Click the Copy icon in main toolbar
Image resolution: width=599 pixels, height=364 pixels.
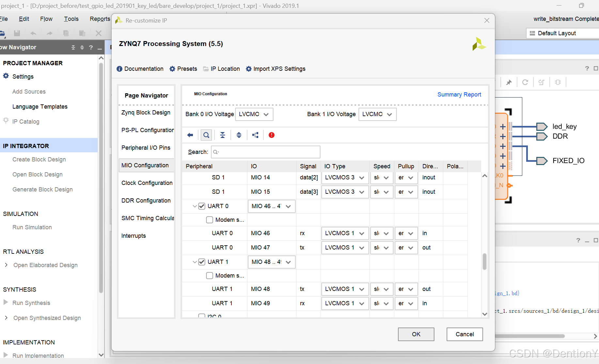click(66, 33)
